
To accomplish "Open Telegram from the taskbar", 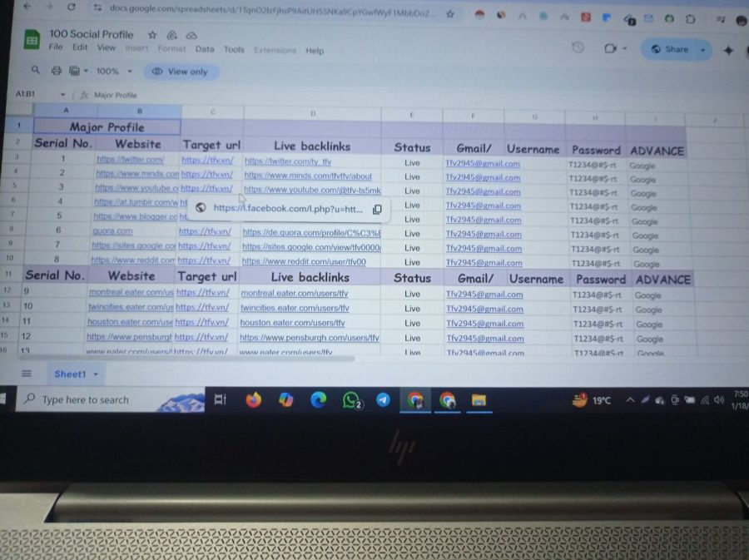I will [383, 399].
